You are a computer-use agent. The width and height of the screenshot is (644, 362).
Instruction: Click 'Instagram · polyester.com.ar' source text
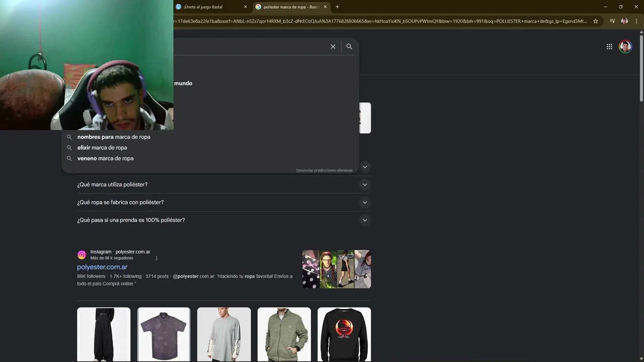point(120,252)
